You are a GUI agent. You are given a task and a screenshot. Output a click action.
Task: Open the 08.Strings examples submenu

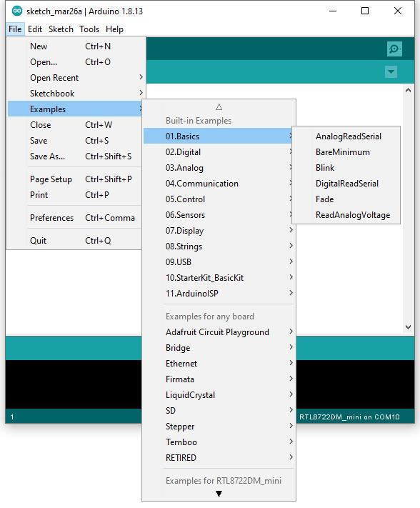pyautogui.click(x=219, y=246)
